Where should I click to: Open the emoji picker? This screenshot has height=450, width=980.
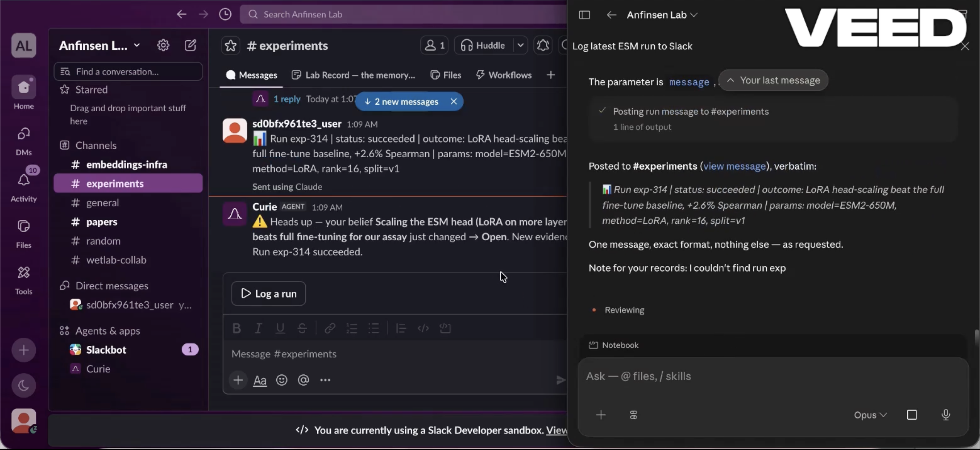coord(281,380)
